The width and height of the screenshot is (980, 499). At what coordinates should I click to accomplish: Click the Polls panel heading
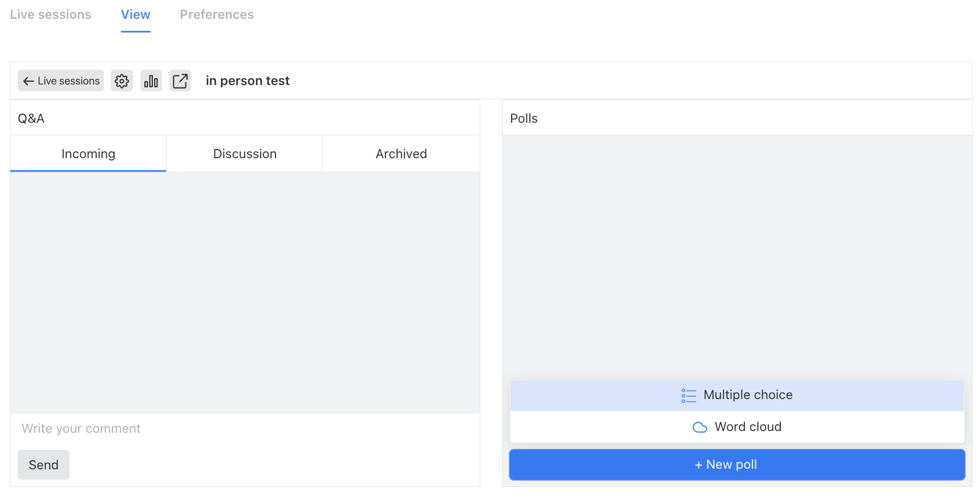click(x=524, y=118)
